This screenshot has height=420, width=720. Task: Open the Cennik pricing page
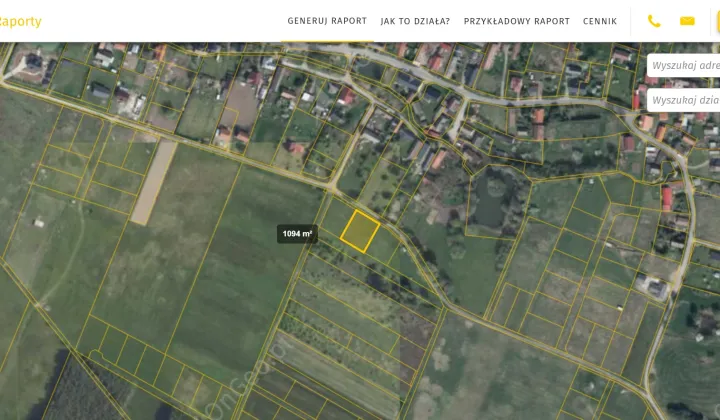600,21
